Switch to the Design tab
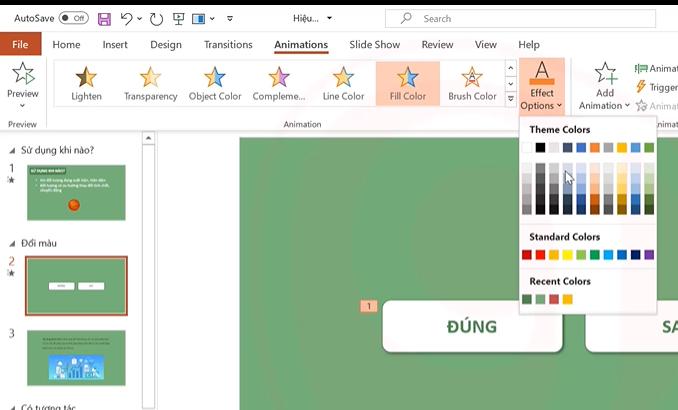The height and width of the screenshot is (410, 678). 166,45
